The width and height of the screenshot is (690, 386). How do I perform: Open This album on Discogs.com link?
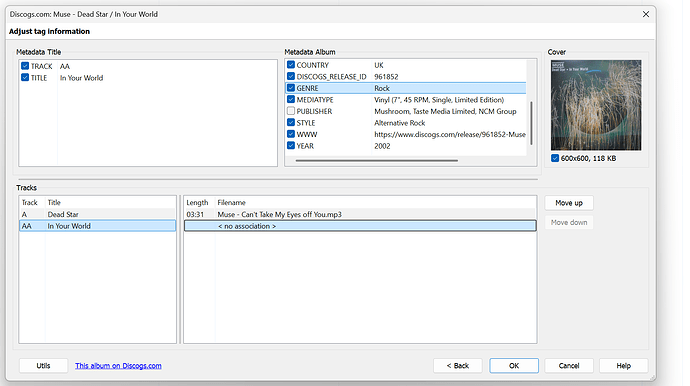click(118, 366)
